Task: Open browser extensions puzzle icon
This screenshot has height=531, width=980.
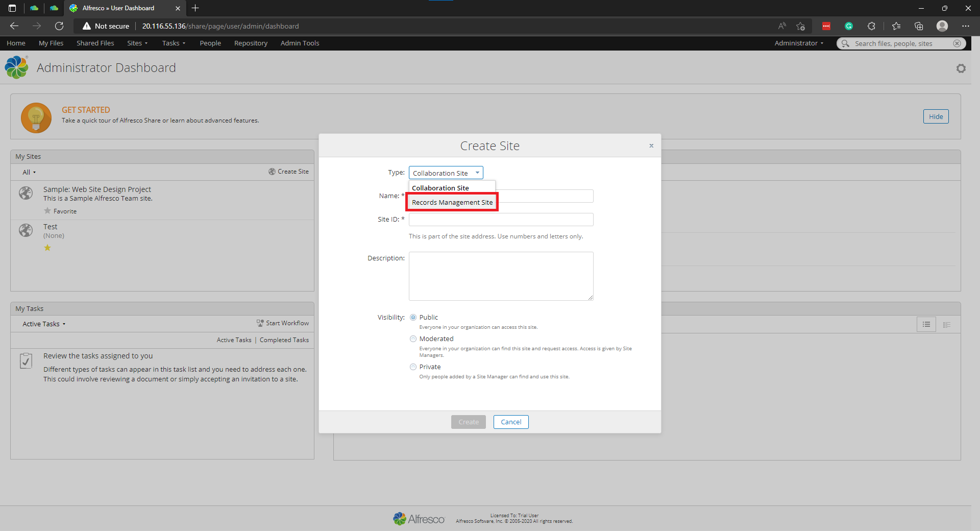Action: coord(871,26)
